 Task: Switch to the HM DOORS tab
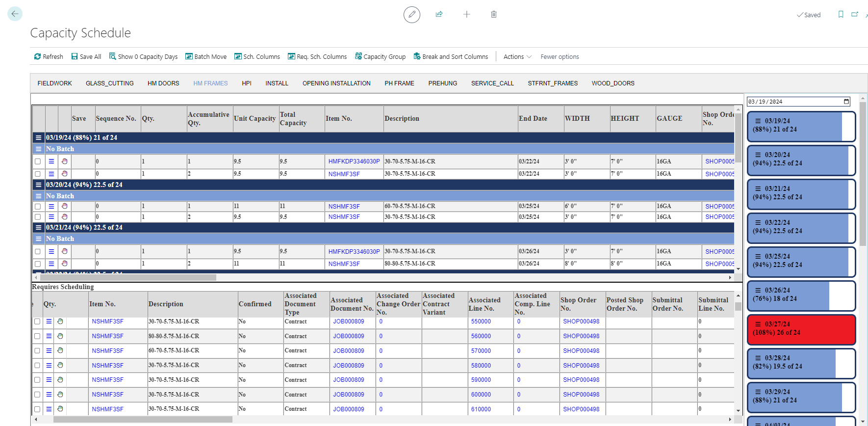tap(163, 83)
